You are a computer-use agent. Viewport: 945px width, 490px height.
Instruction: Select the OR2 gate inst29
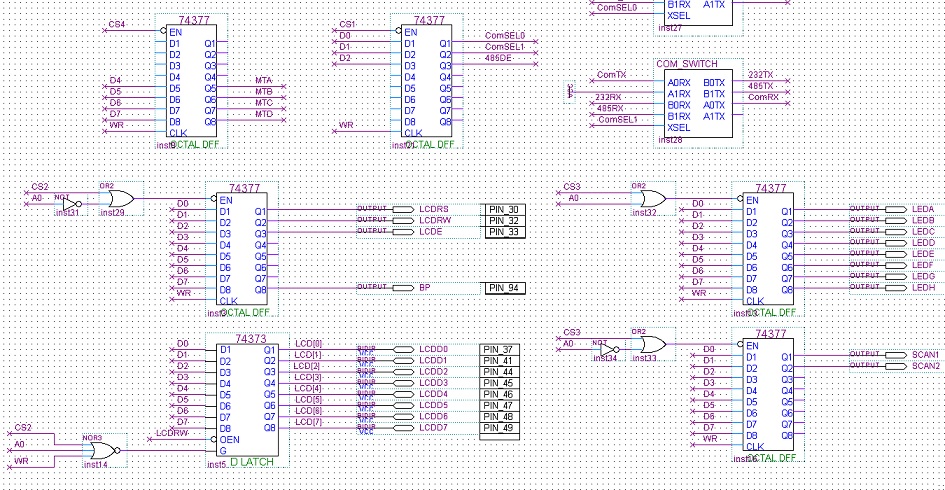coord(105,198)
